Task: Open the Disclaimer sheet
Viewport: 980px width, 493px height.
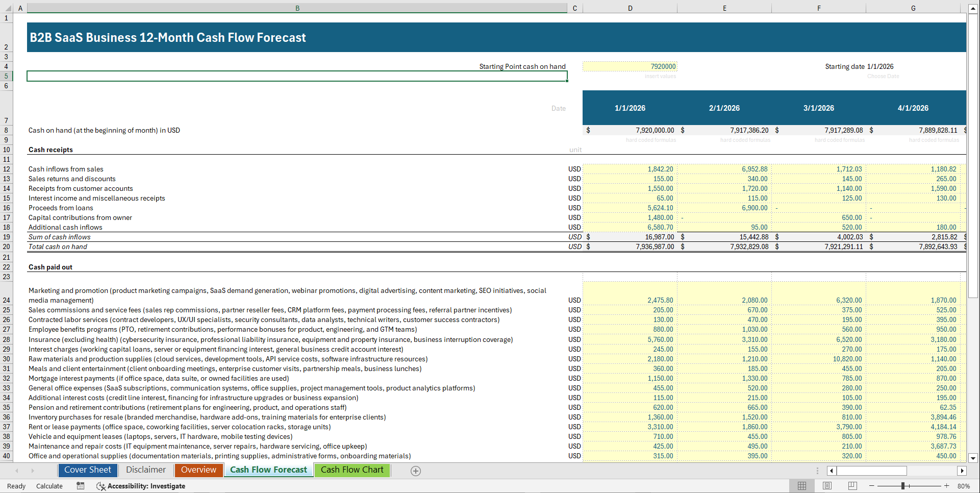Action: [145, 470]
